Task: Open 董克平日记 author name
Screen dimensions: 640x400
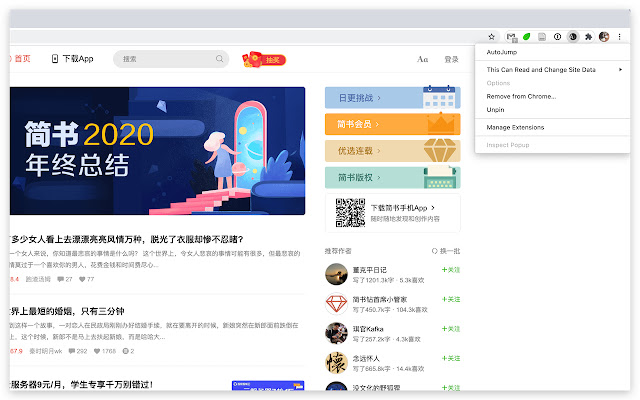Action: pos(369,270)
